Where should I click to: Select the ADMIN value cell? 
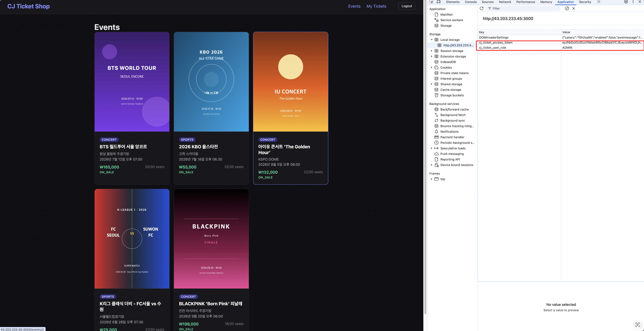(x=602, y=48)
